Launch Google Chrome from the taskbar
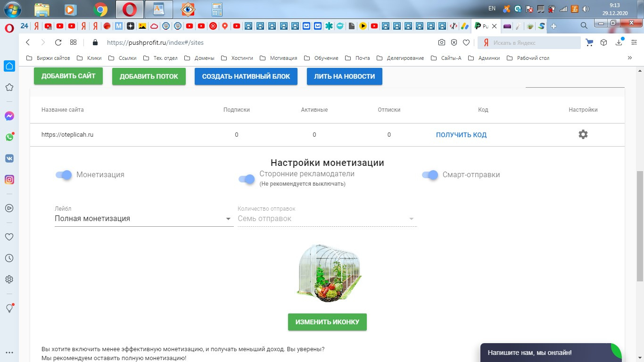Screen dimensions: 644x362 [x=100, y=9]
